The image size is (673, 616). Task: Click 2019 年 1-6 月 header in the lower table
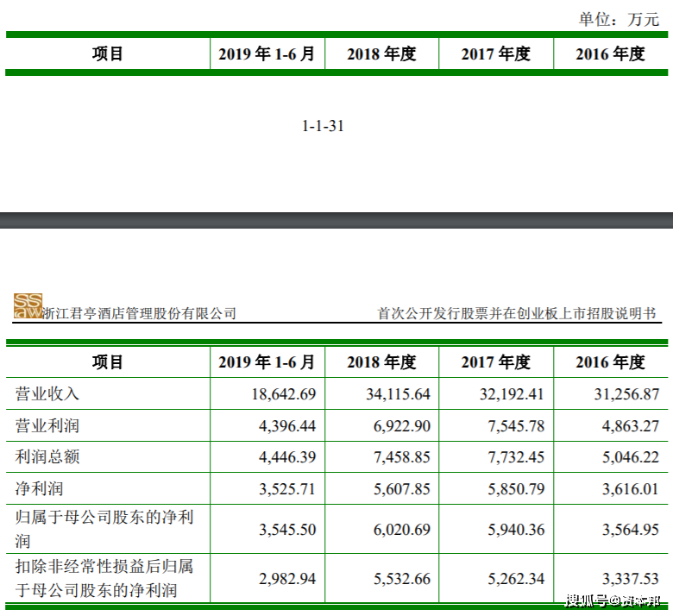(x=267, y=362)
